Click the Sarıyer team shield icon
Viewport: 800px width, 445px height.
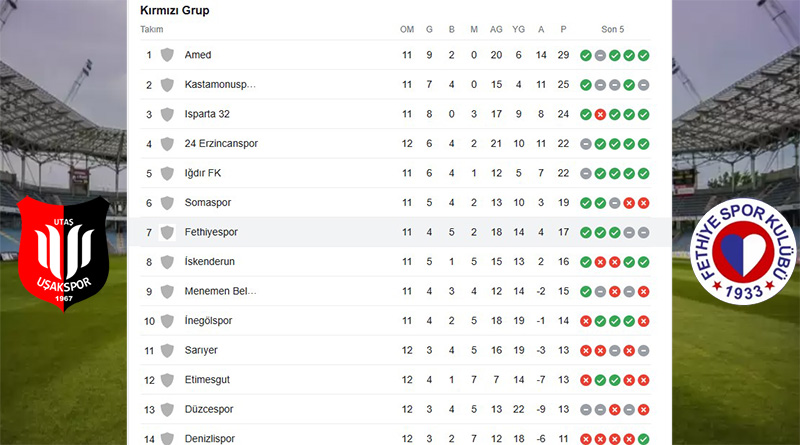(x=168, y=351)
